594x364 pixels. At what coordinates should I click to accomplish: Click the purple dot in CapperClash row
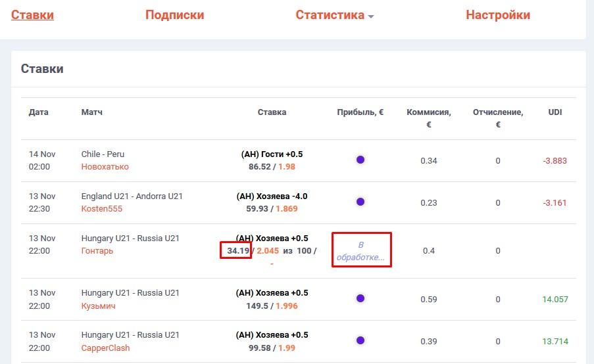point(360,340)
